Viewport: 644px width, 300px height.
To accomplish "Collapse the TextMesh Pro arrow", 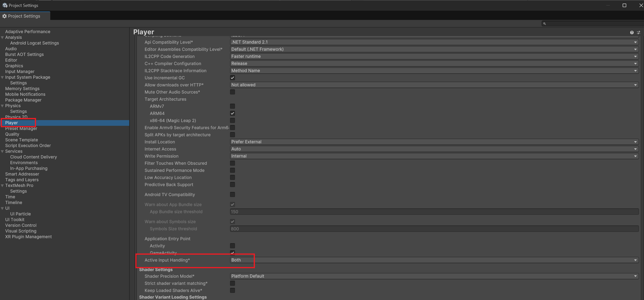I will [2, 185].
